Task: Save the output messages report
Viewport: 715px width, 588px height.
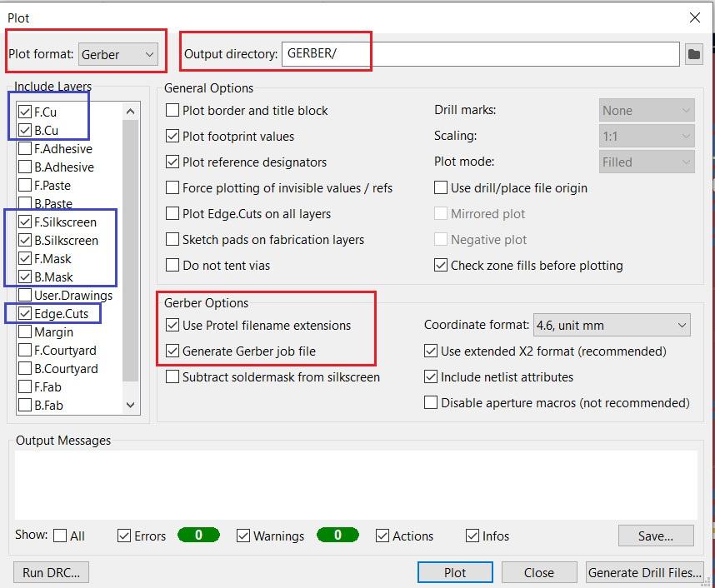Action: (656, 536)
